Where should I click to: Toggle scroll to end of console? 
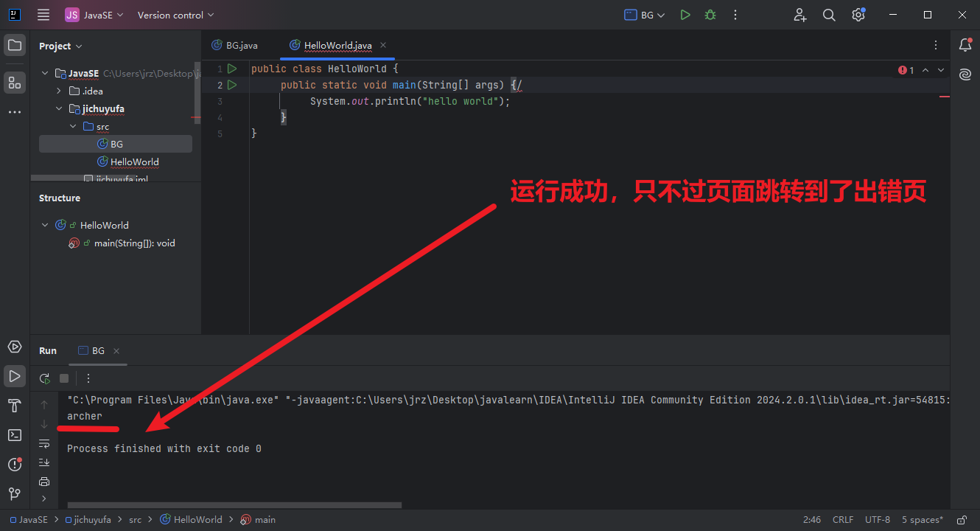pos(44,462)
